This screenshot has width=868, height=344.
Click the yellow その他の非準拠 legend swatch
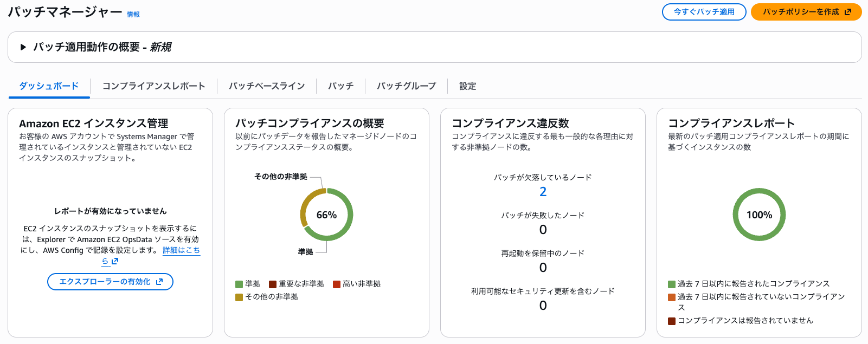[239, 297]
